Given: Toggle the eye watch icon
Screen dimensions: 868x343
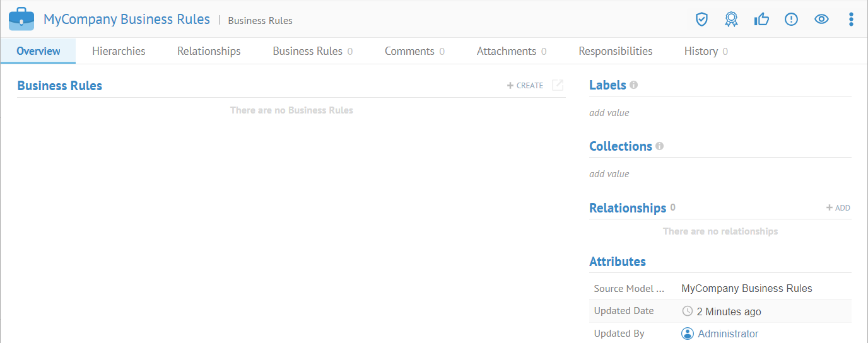Looking at the screenshot, I should (821, 20).
